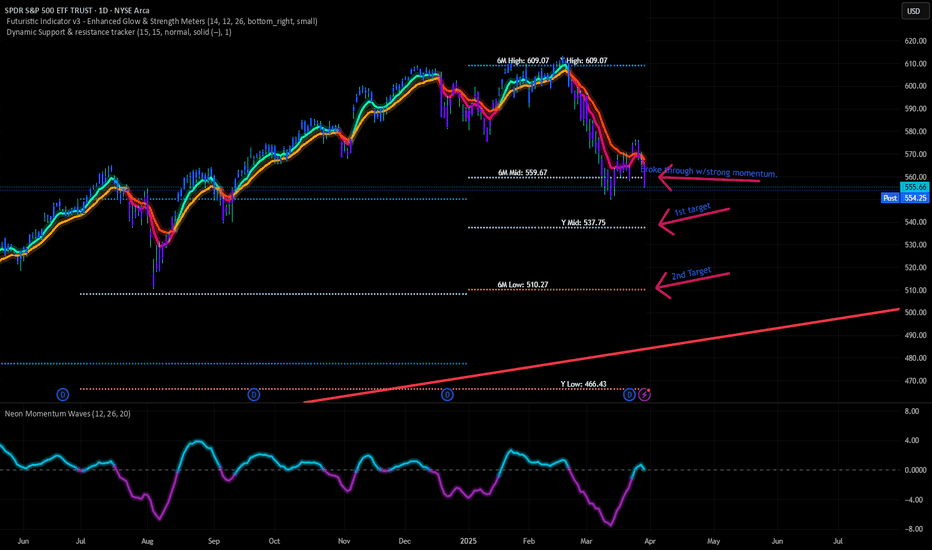The width and height of the screenshot is (932, 550).
Task: Click the 600.00 price axis label
Action: (x=915, y=86)
